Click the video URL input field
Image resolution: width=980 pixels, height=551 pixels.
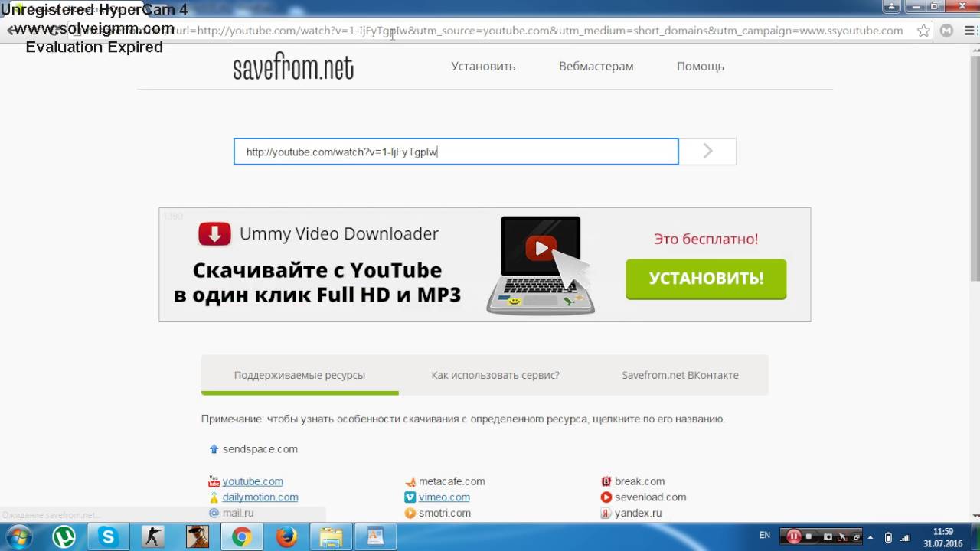click(456, 152)
